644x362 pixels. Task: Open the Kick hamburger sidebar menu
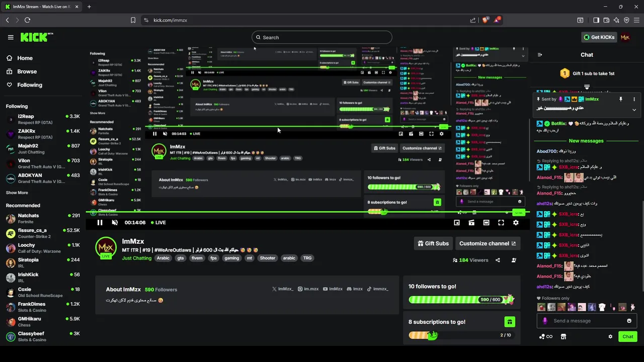11,37
